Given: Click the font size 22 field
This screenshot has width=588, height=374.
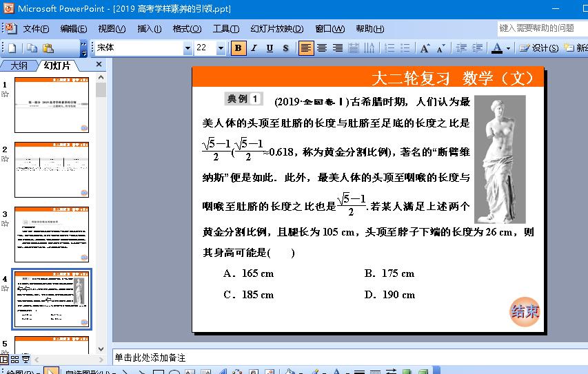Looking at the screenshot, I should (x=205, y=48).
